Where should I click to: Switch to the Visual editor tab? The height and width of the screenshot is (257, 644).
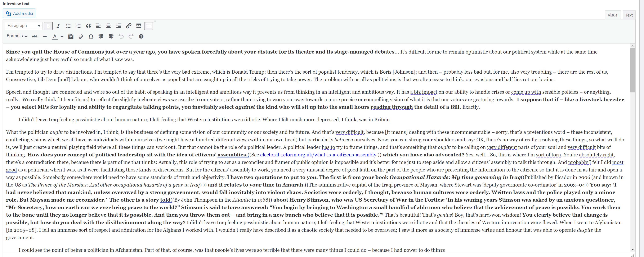(613, 15)
